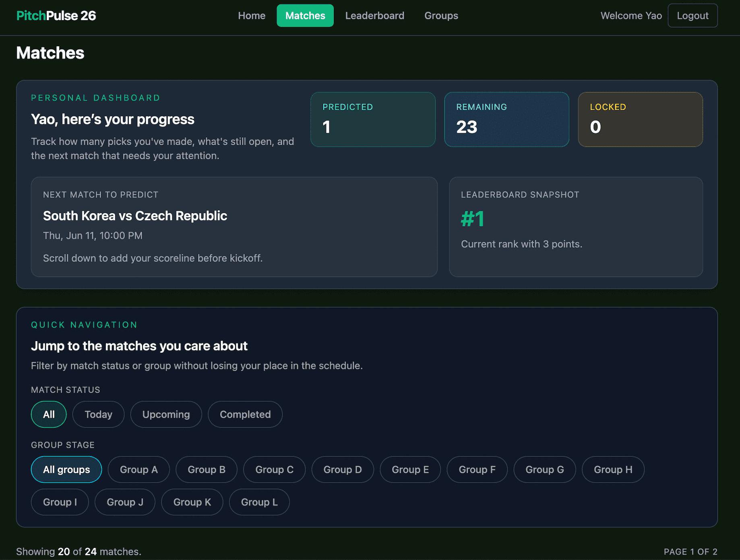Click the Welcome Yao text
740x560 pixels.
pyautogui.click(x=631, y=16)
